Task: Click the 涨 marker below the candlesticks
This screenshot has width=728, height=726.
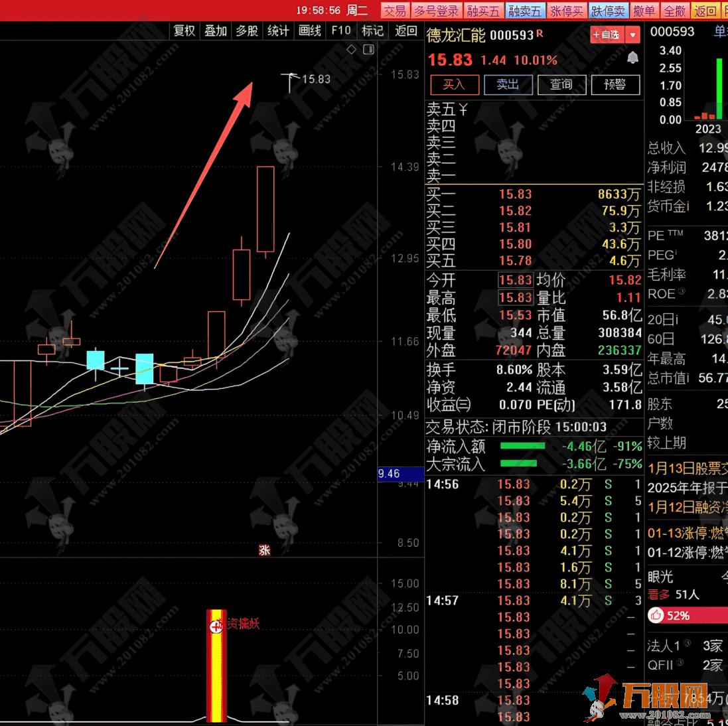Action: (264, 550)
